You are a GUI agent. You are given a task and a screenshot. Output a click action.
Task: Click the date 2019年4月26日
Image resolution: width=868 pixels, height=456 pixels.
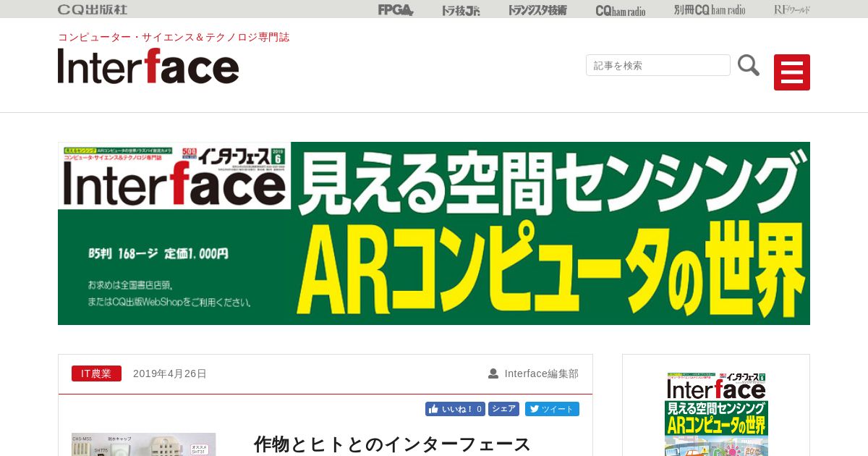(170, 373)
